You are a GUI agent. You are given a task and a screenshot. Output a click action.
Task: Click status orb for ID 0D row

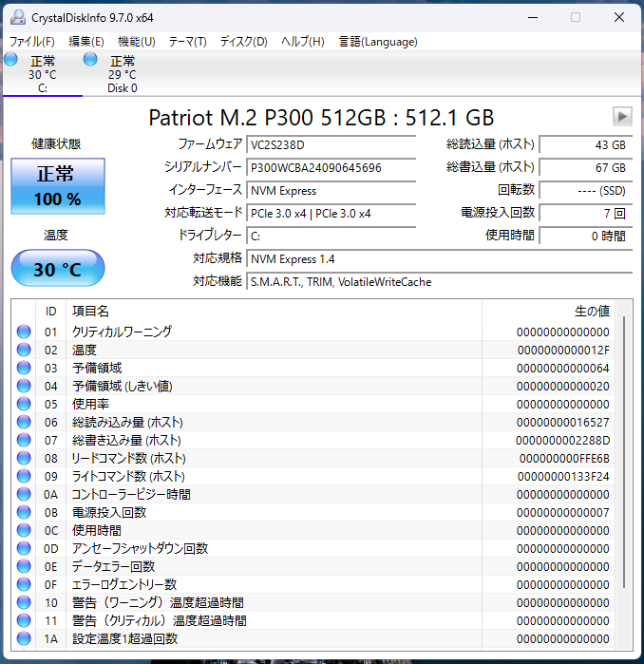coord(24,548)
